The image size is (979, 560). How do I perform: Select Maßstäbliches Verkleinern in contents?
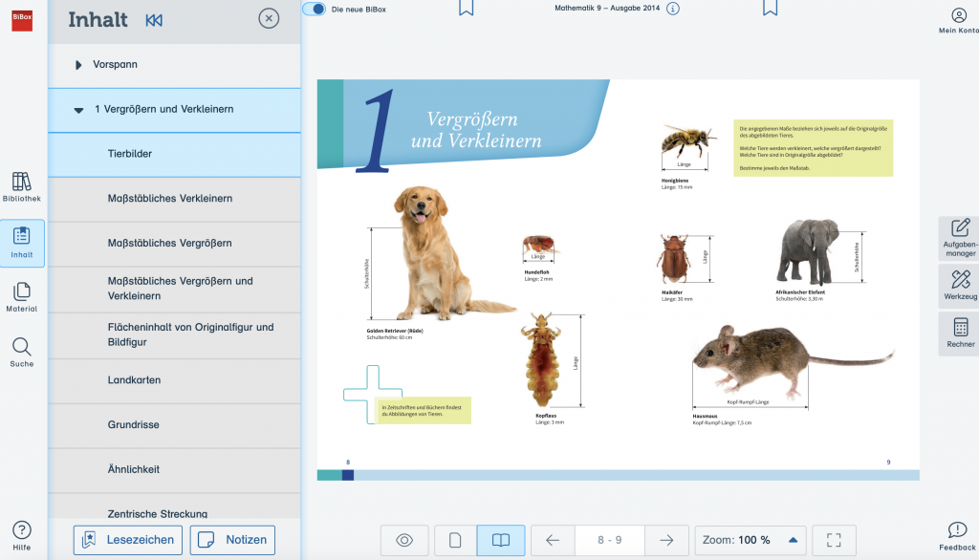point(169,199)
